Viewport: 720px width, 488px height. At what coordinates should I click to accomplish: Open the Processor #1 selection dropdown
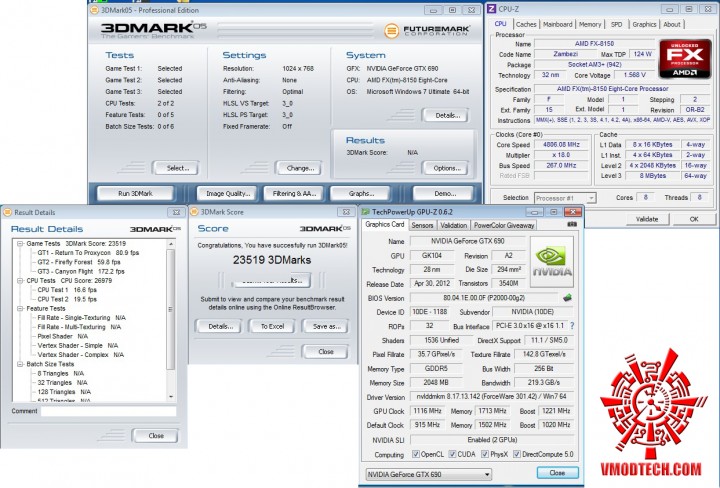click(x=565, y=198)
